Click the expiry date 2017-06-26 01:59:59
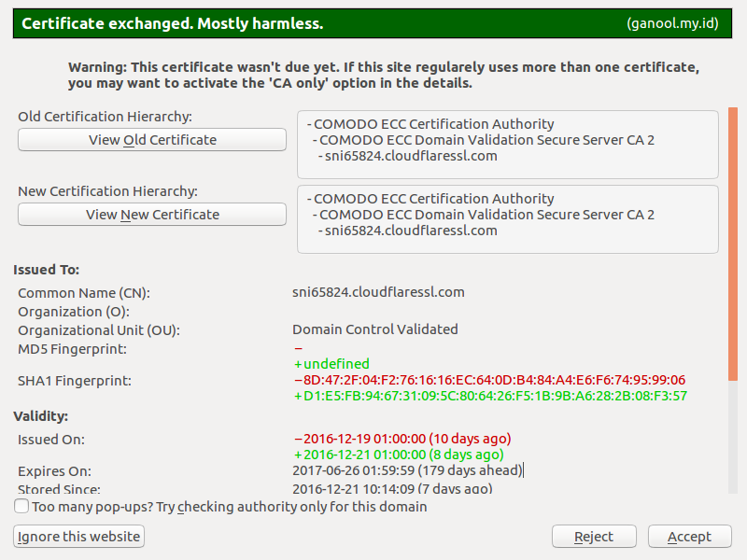 407,470
